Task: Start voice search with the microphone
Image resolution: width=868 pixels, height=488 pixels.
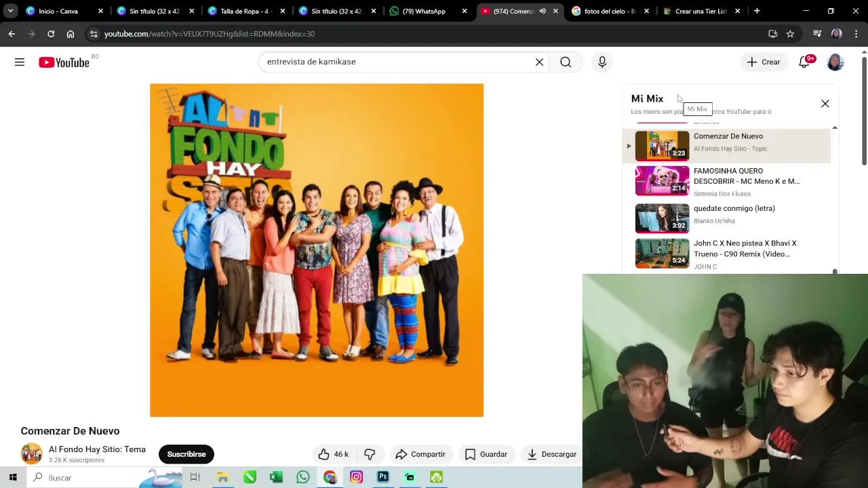Action: pos(602,62)
